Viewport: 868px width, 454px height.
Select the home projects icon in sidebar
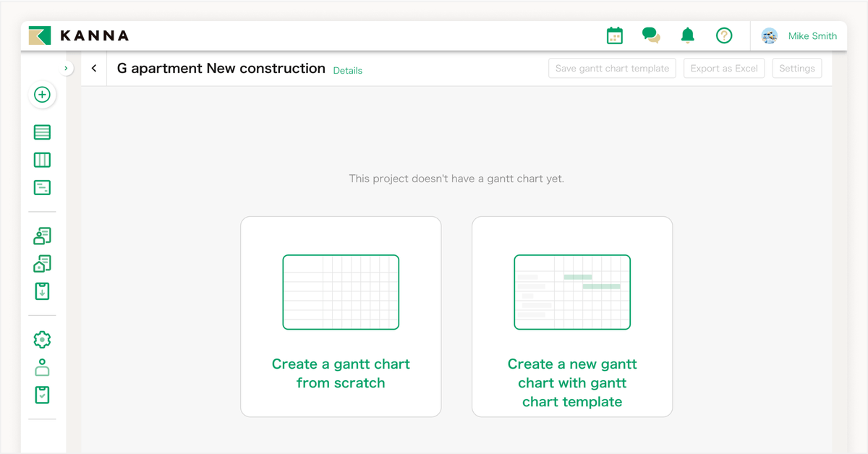[x=42, y=263]
